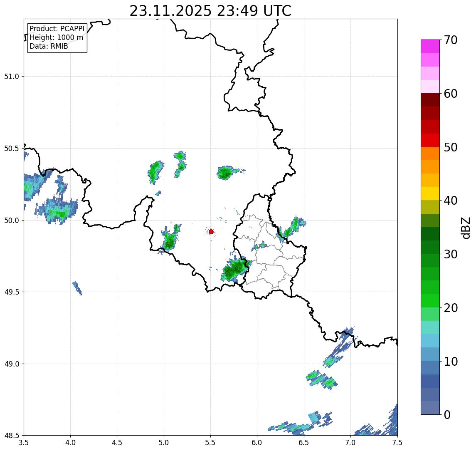Click the colorbar tick label 0
The image size is (476, 451).
[x=447, y=414]
